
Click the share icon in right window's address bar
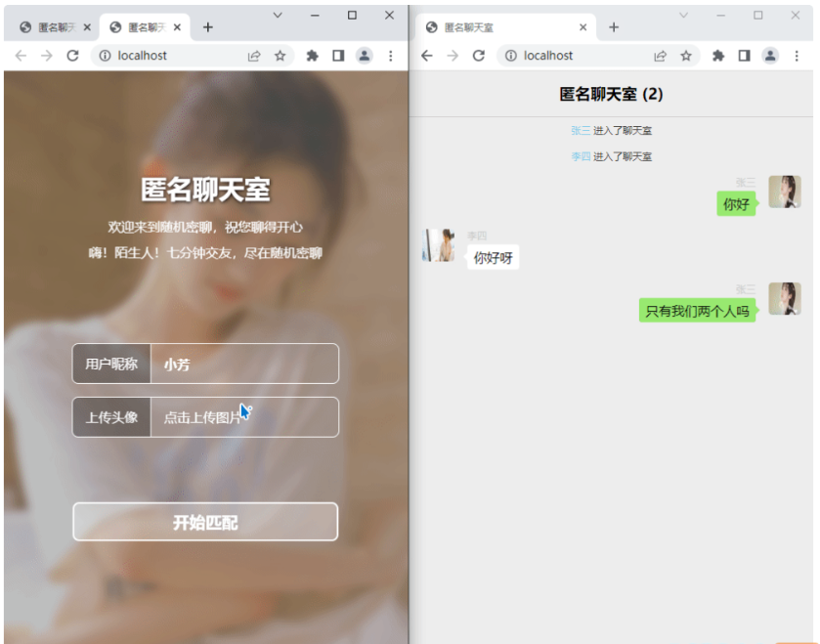661,56
